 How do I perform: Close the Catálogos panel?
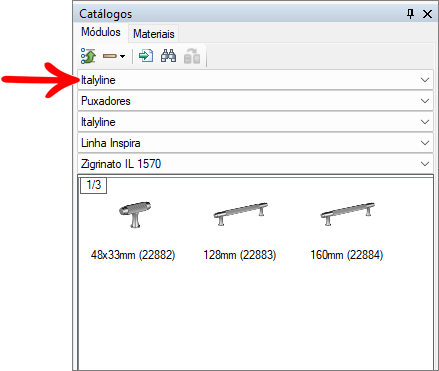427,14
